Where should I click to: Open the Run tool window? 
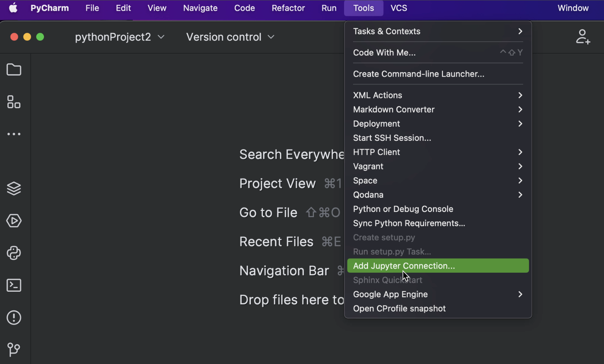point(14,221)
